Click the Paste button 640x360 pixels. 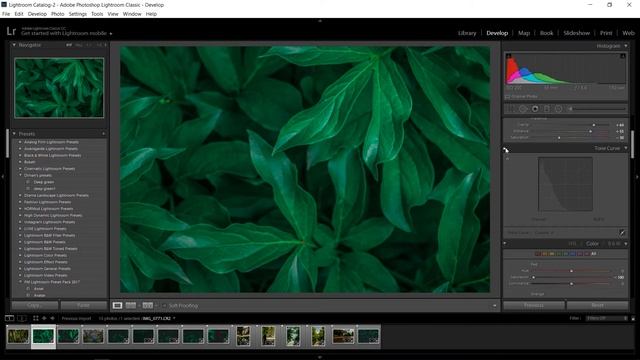[x=83, y=305]
